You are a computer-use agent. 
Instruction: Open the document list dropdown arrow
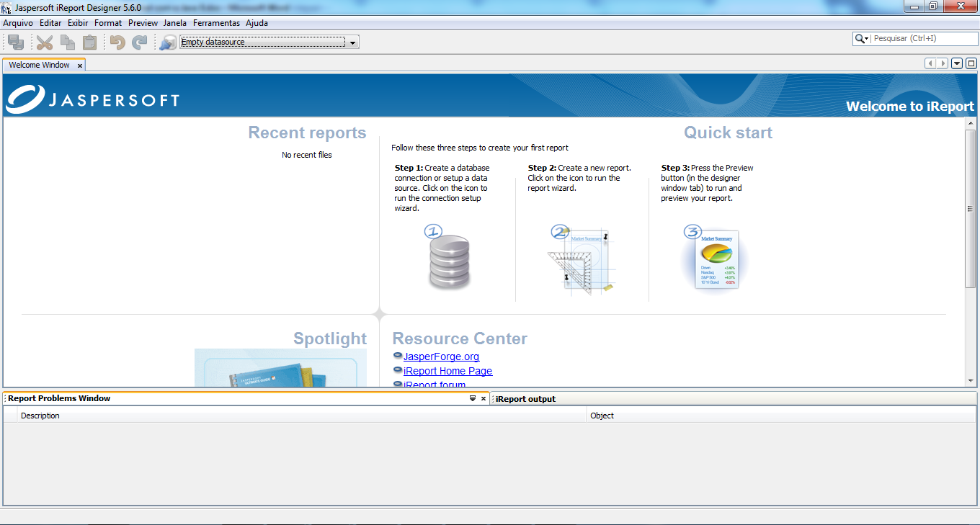pyautogui.click(x=957, y=63)
